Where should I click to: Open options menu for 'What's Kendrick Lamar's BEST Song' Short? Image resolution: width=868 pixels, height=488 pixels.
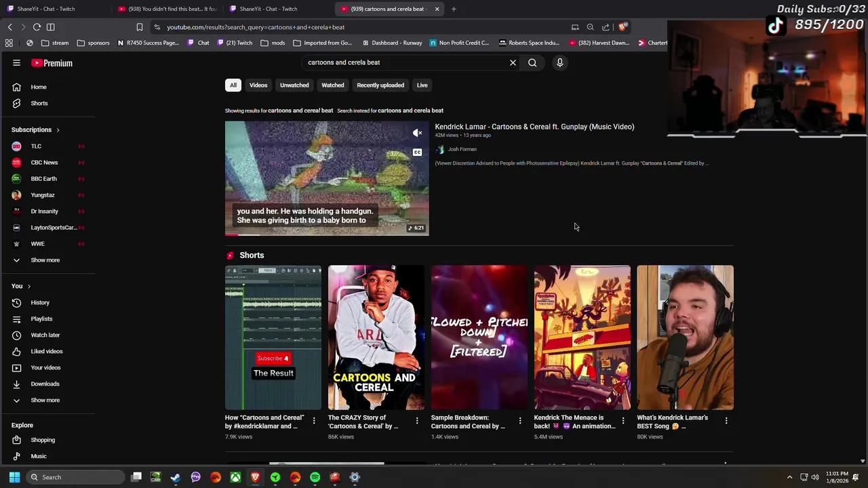click(726, 421)
